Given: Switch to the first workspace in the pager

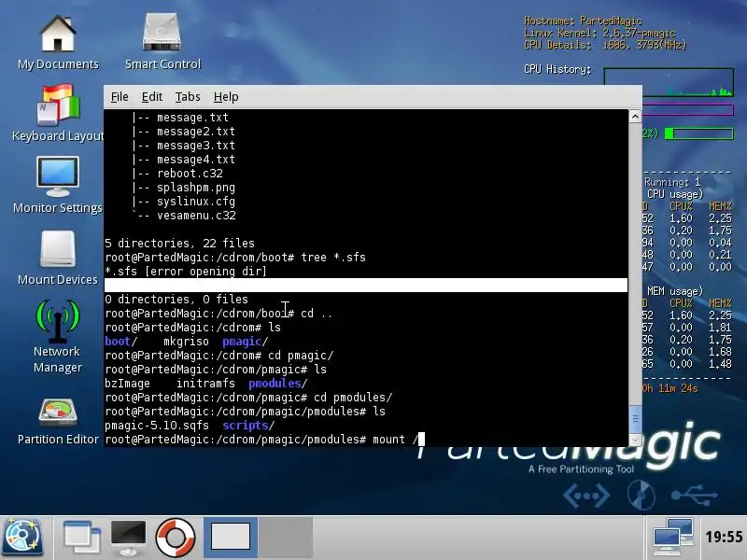Looking at the screenshot, I should [231, 538].
